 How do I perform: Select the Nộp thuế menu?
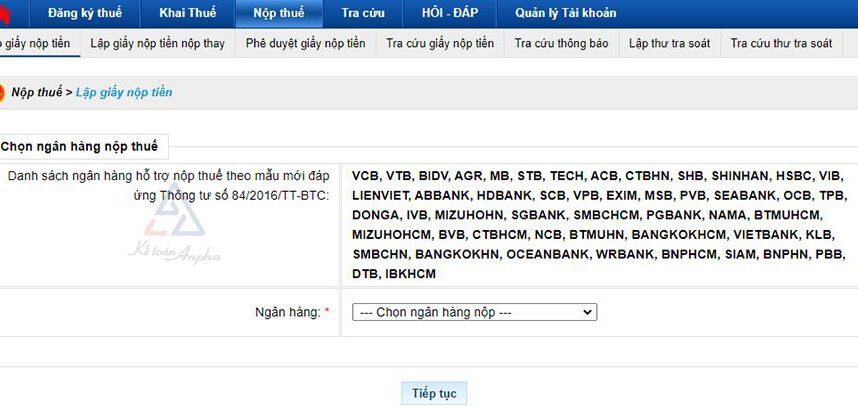pos(279,13)
